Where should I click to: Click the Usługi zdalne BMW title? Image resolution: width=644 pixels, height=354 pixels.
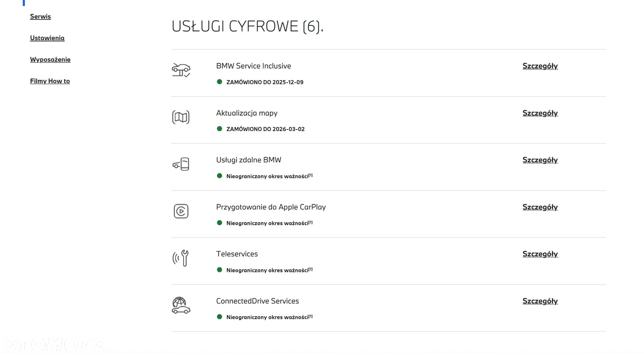pos(249,160)
